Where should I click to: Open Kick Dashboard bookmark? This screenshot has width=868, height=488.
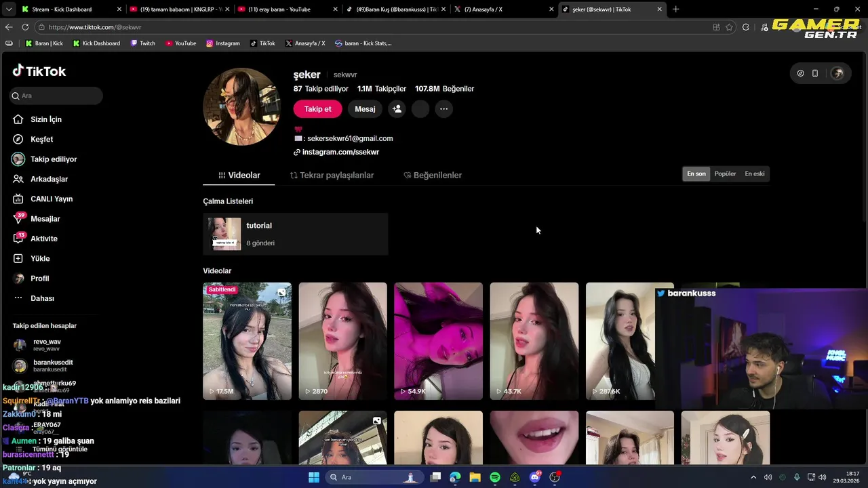coord(96,43)
